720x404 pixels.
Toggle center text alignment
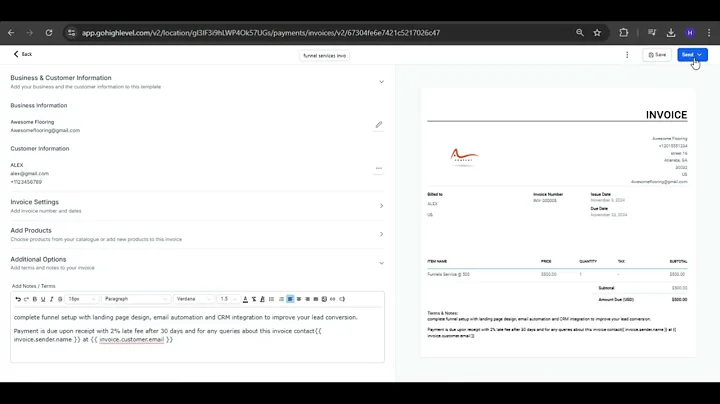[299, 299]
